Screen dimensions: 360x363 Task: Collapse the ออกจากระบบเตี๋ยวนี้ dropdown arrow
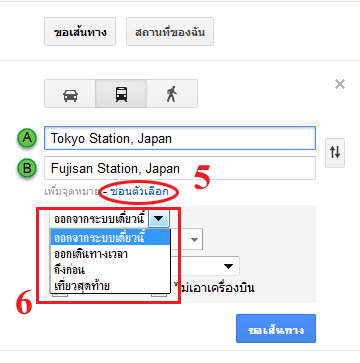[x=159, y=219]
